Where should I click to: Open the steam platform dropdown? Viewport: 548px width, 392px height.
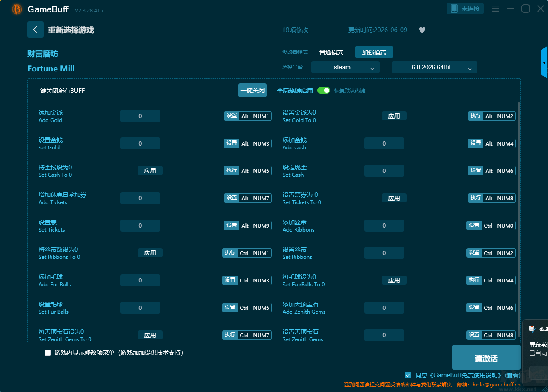pyautogui.click(x=345, y=67)
